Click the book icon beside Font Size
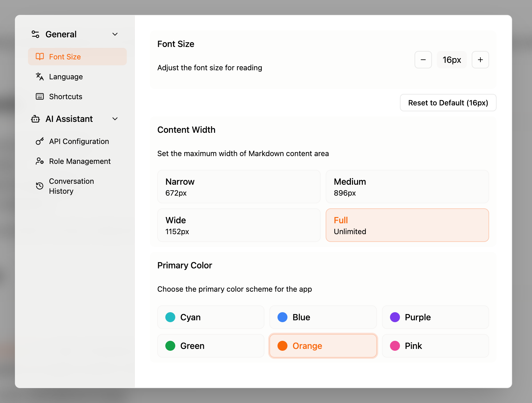532x403 pixels. click(x=40, y=57)
